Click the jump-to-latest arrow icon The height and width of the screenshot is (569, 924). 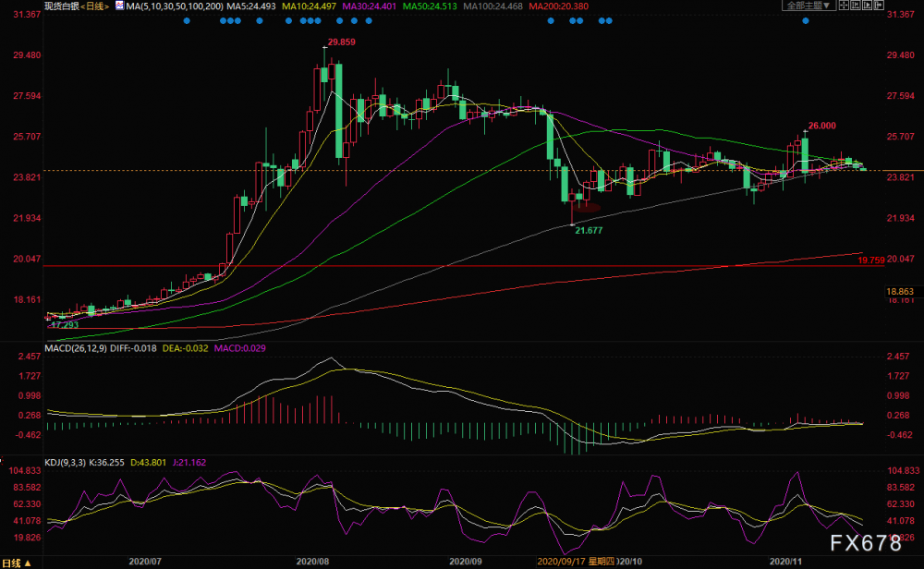880,6
